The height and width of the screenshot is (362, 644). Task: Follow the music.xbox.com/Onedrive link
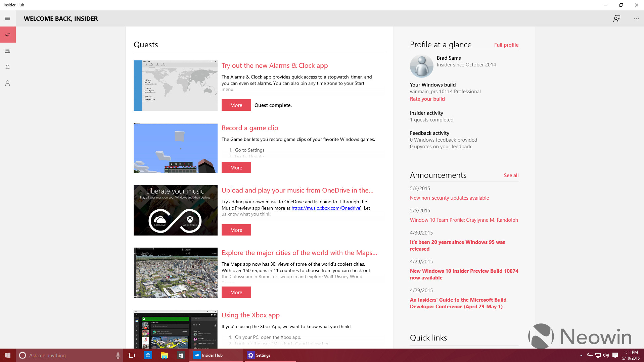(326, 208)
